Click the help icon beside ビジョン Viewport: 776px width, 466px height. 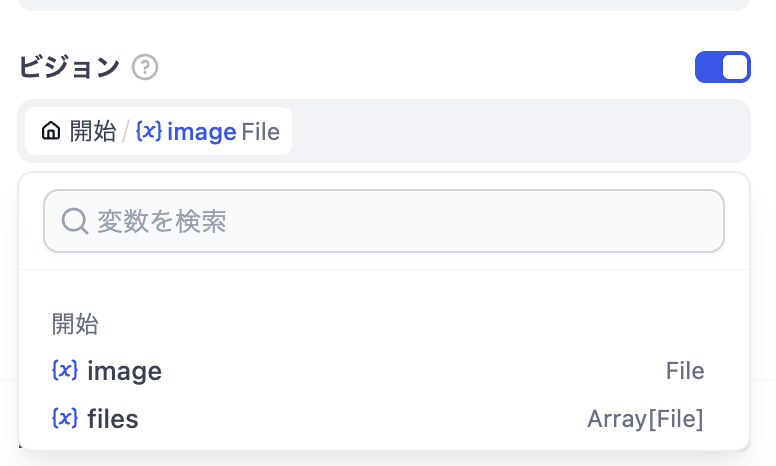[146, 68]
